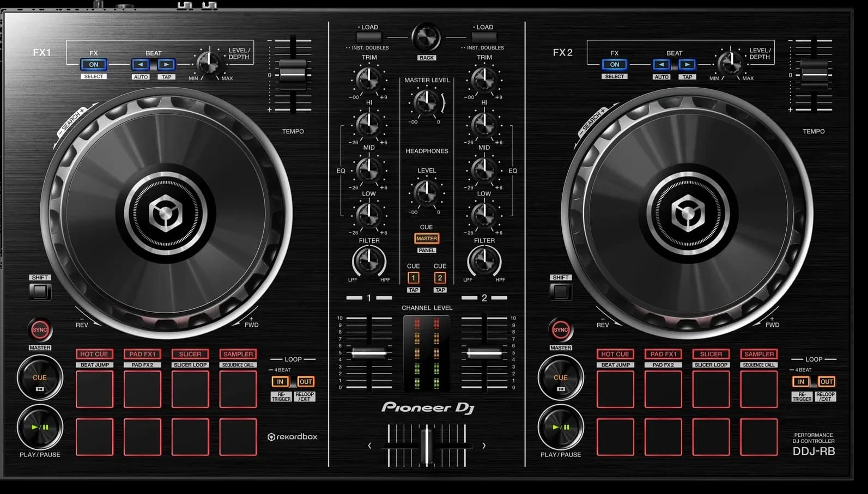Click left deck loop OUT button
This screenshot has width=868, height=494.
306,382
